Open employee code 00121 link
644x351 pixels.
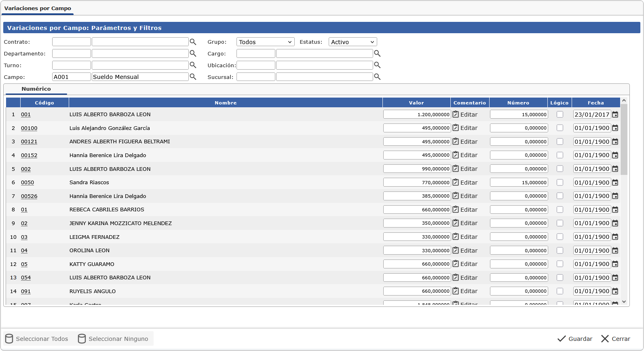click(x=29, y=142)
